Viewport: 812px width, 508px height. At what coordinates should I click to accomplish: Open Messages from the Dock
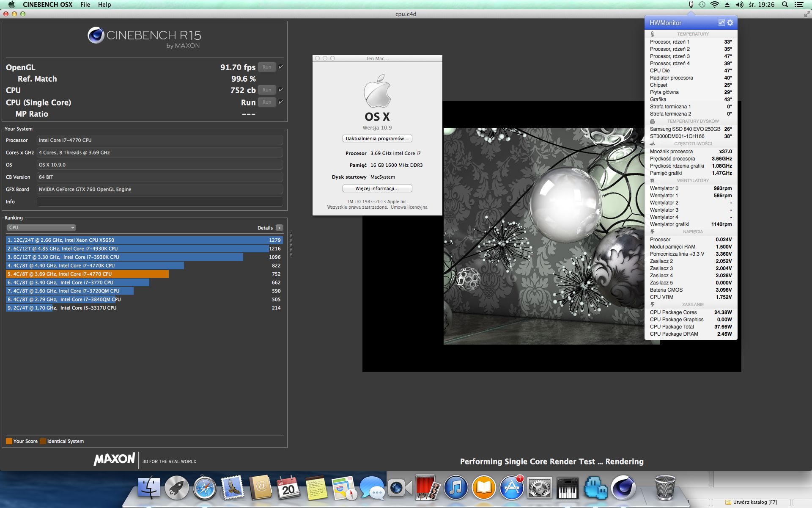[372, 488]
